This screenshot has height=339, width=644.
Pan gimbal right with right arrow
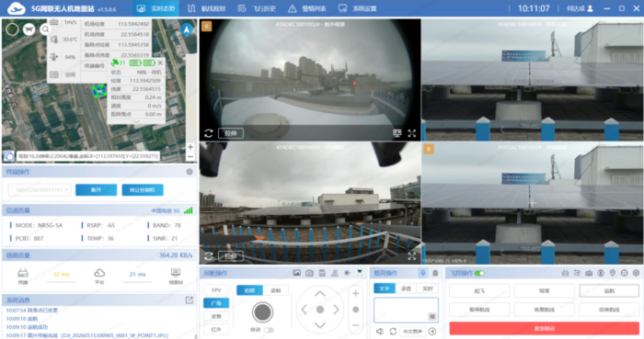[x=336, y=310]
